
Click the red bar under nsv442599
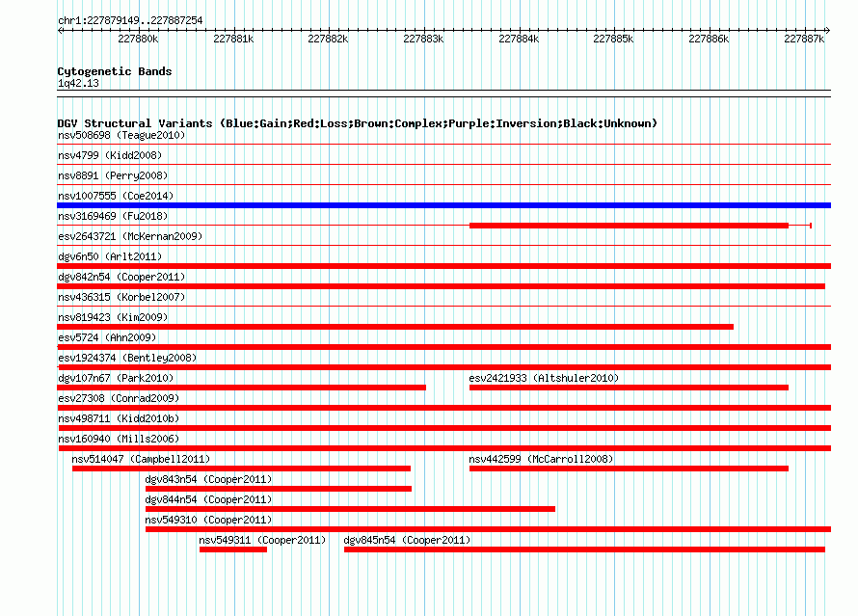coord(629,469)
